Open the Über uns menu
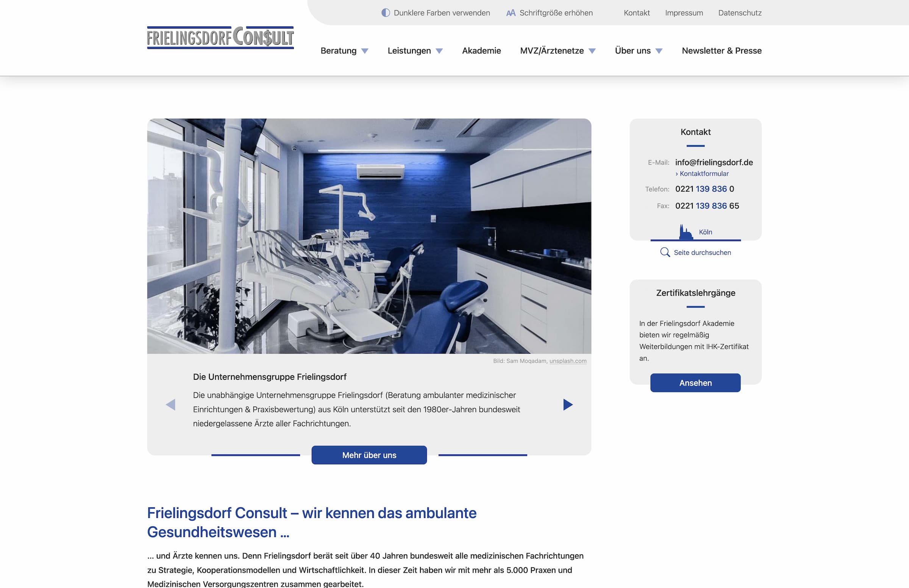This screenshot has height=588, width=909. tap(633, 50)
